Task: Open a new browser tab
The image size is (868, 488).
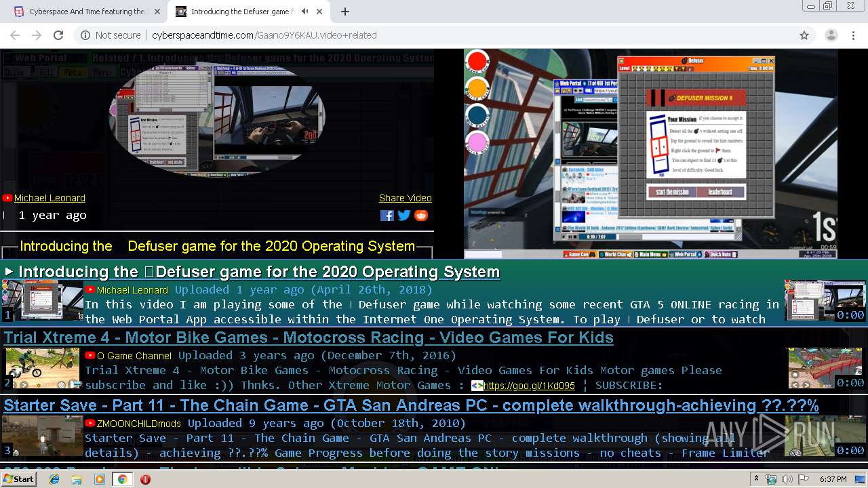Action: 345,12
